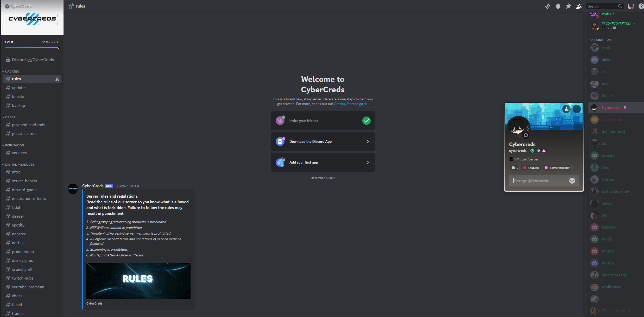Click the Invite your friends checkmark
This screenshot has height=317, width=644.
[x=366, y=121]
